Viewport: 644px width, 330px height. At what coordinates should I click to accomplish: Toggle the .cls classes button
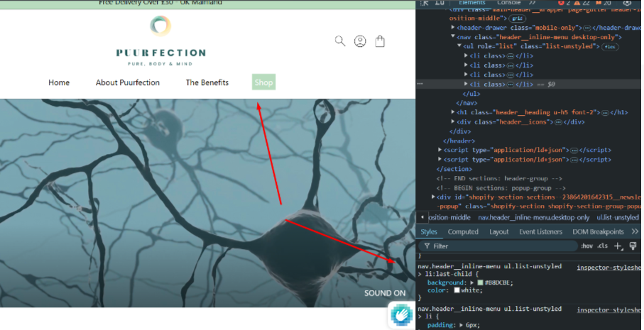(603, 246)
